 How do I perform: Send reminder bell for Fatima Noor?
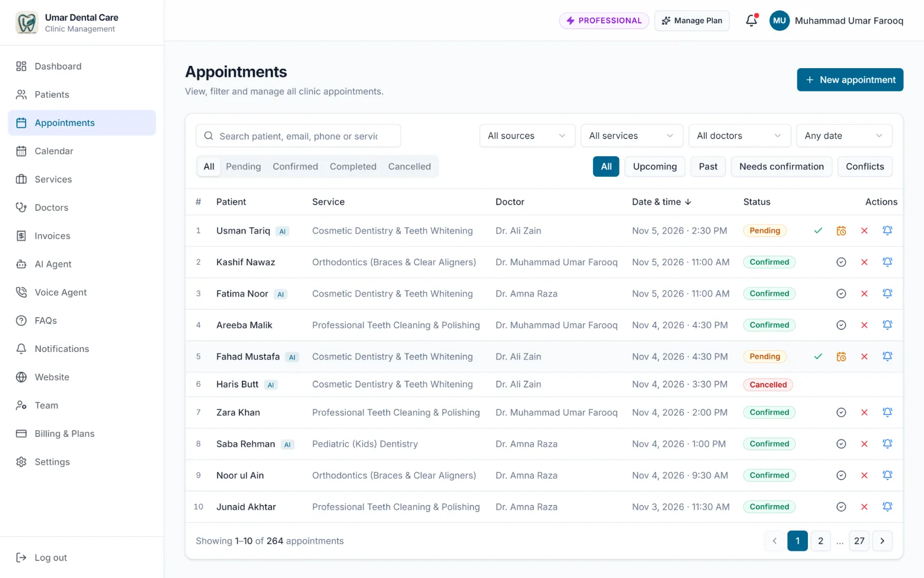[888, 294]
